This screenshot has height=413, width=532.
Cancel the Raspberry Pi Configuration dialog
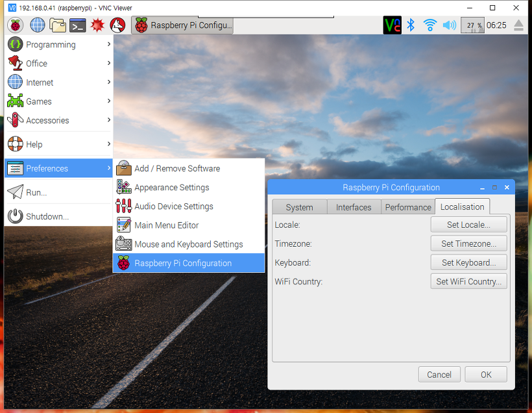pyautogui.click(x=439, y=374)
